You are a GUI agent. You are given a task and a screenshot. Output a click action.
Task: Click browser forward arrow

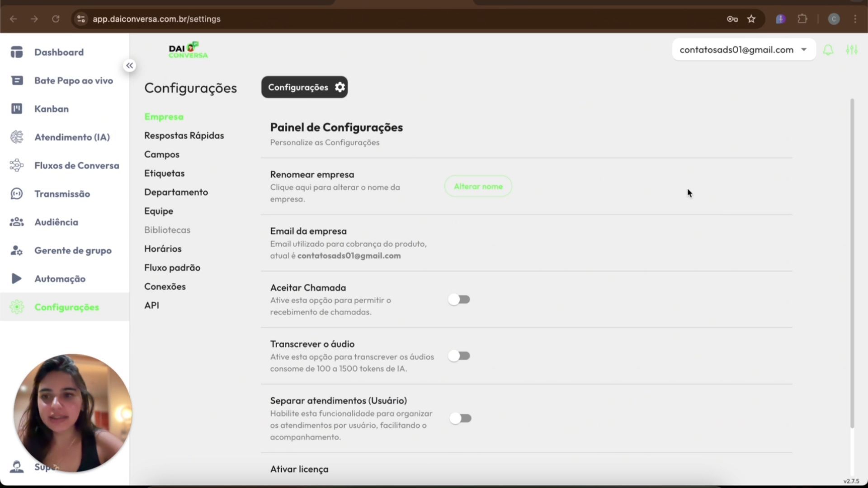point(34,19)
